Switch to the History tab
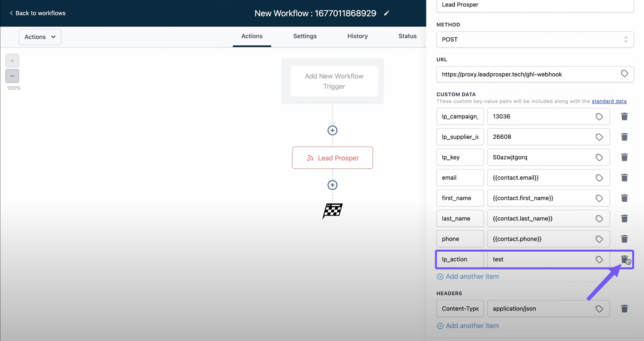Image resolution: width=644 pixels, height=341 pixels. [357, 36]
